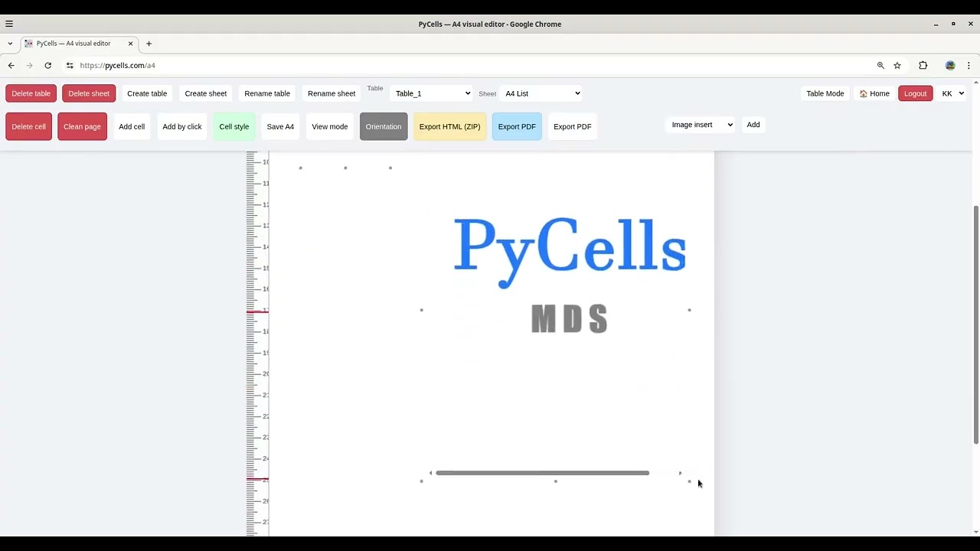Click the vertical ruler on the left
The image size is (980, 551).
tap(257, 344)
